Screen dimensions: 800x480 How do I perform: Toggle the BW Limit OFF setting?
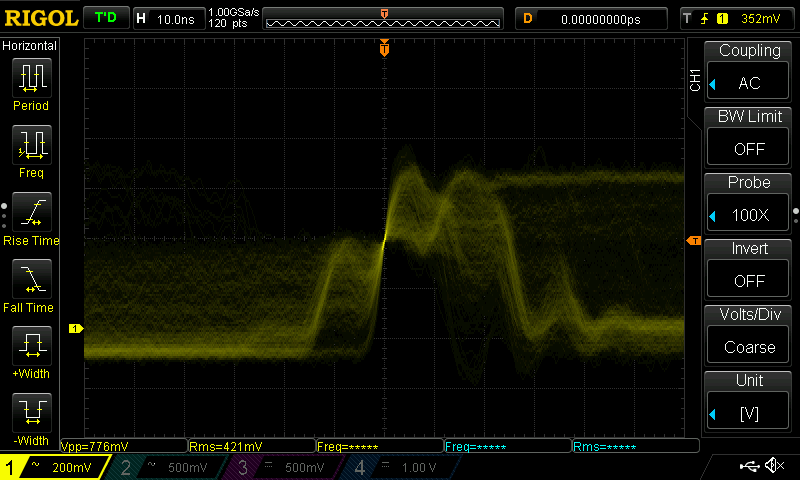point(749,138)
